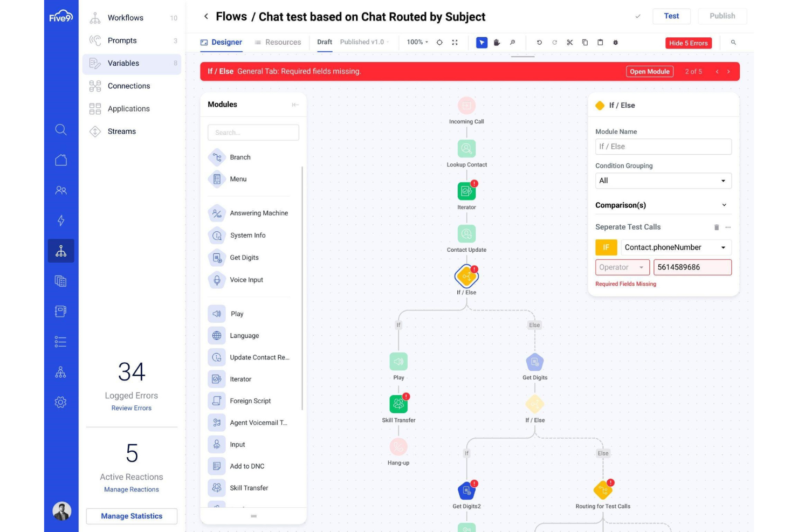This screenshot has width=798, height=532.
Task: Click the phone number field containing 5614589686
Action: click(x=692, y=267)
